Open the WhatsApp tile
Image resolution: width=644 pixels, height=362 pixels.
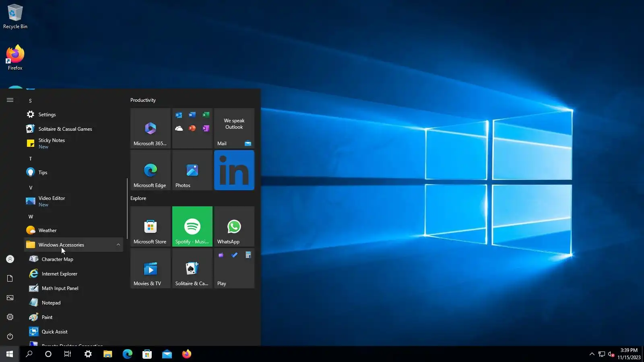click(x=234, y=226)
